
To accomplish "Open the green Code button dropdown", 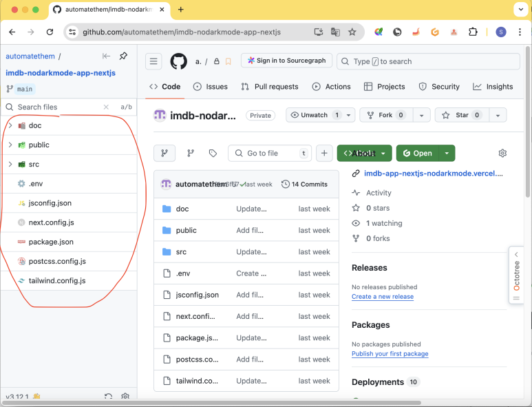I will point(364,154).
